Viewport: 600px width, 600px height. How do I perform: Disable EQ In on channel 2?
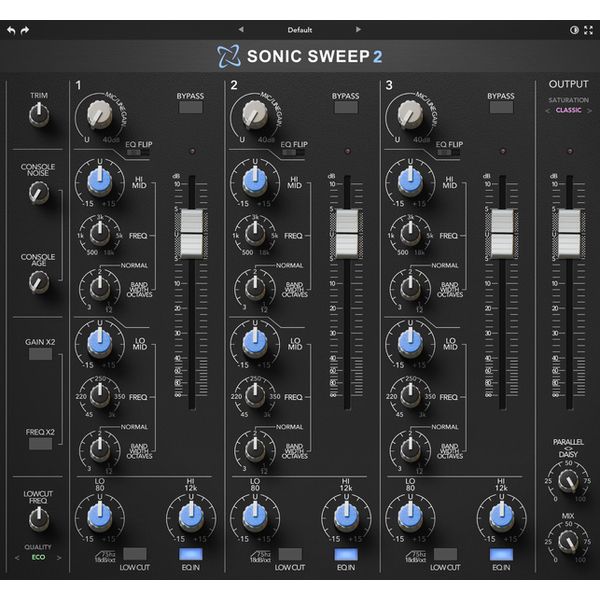pos(344,553)
